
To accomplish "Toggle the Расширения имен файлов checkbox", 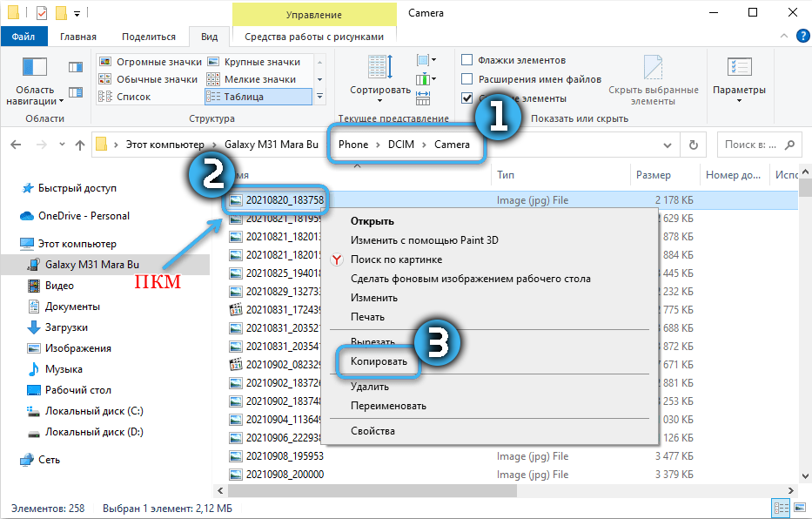I will [x=467, y=79].
